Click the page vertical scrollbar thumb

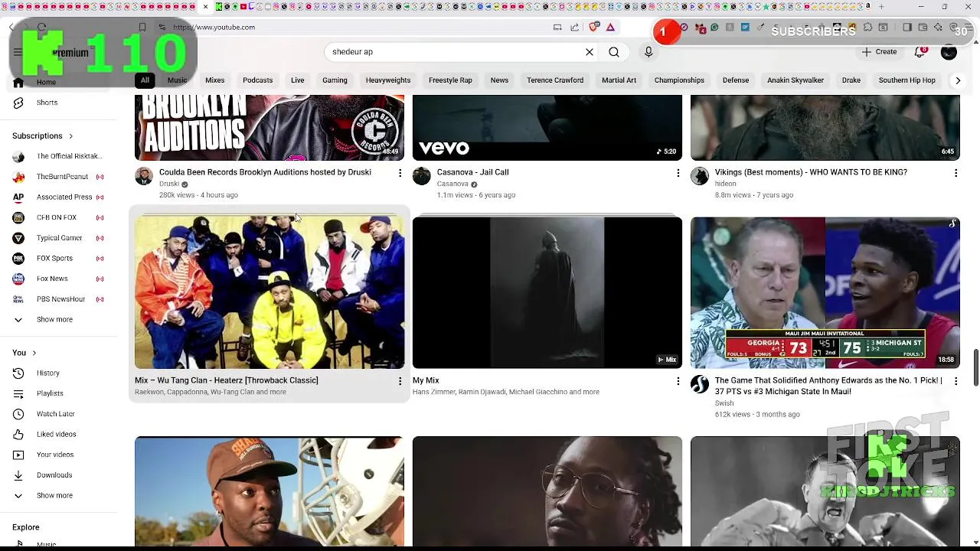click(x=975, y=368)
